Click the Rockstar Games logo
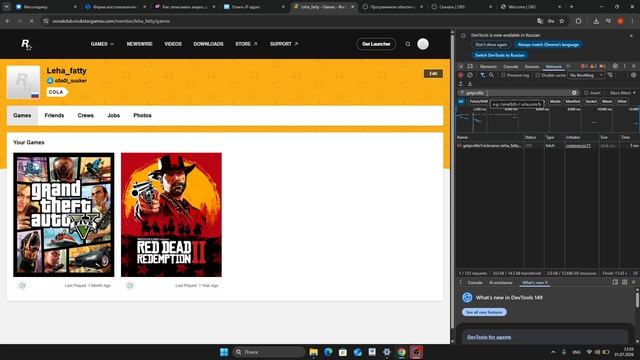The width and height of the screenshot is (640, 360). 26,44
